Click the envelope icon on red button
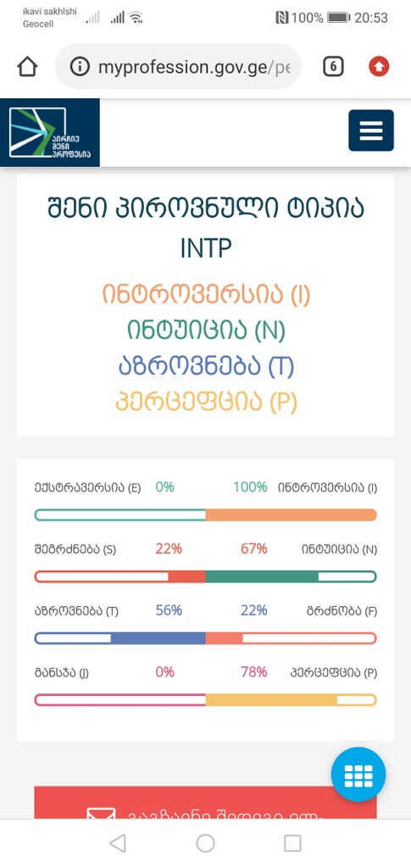The width and height of the screenshot is (411, 868). (x=101, y=813)
